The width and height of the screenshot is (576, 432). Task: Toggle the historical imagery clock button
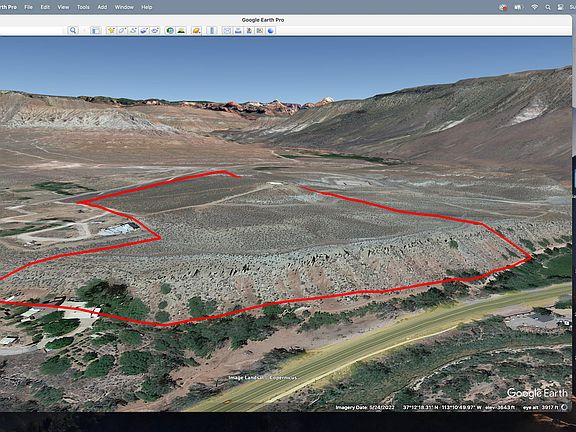(170, 30)
